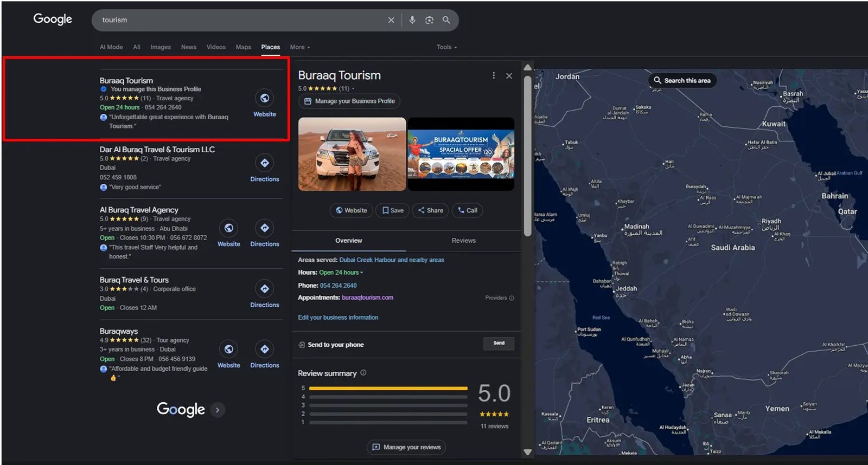
Task: Click Manage your Business Profile button
Action: tap(349, 101)
